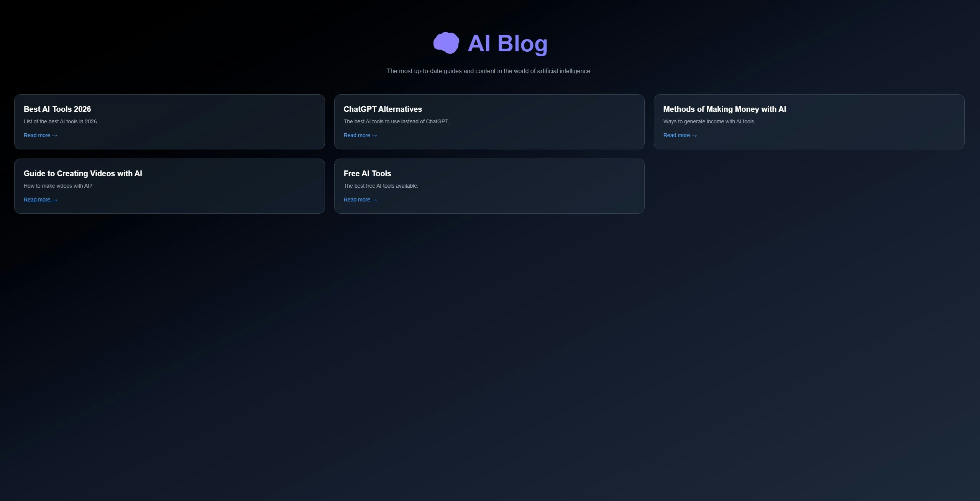Click 'Ways to generate income with AI tools.'
980x501 pixels.
[x=709, y=121]
